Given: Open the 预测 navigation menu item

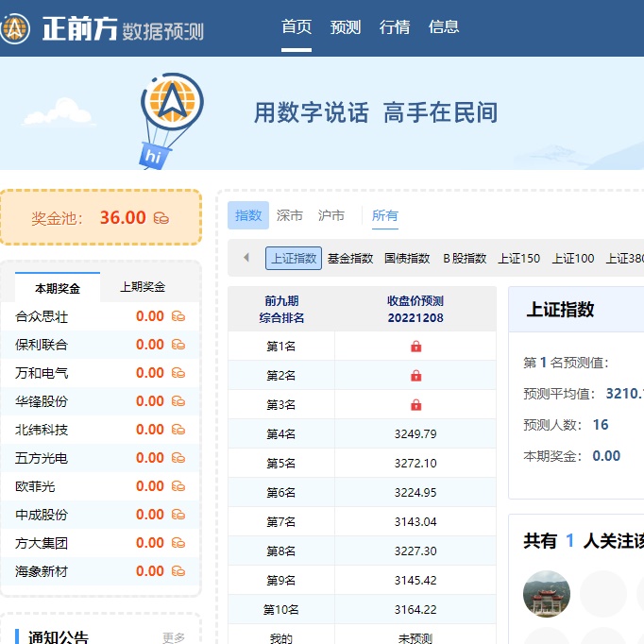Looking at the screenshot, I should point(346,27).
